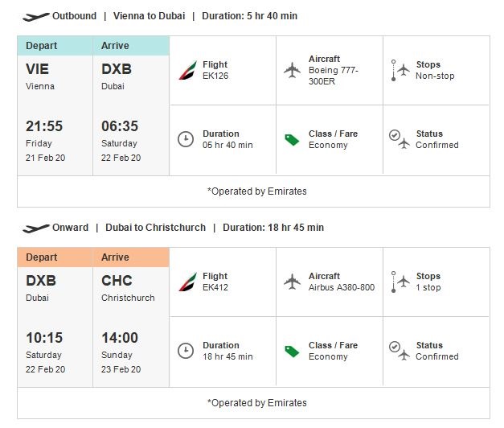Click the green fare tag icon in outbound flight

pyautogui.click(x=292, y=139)
